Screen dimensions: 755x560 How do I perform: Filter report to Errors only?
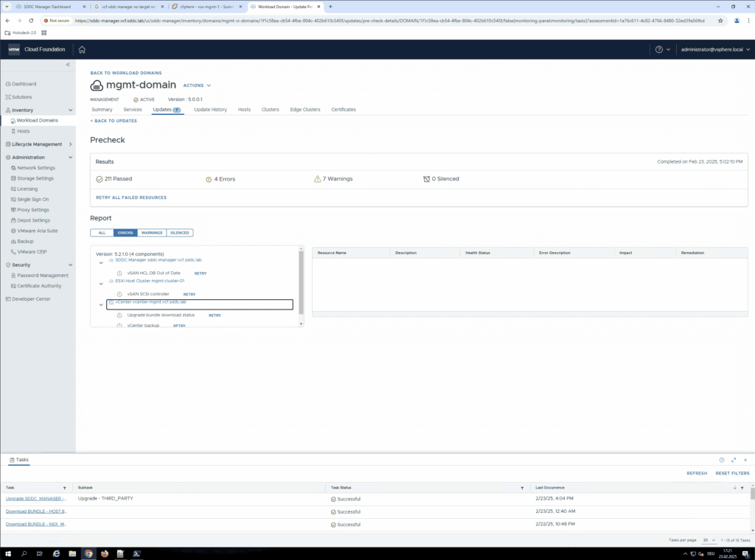tap(125, 233)
